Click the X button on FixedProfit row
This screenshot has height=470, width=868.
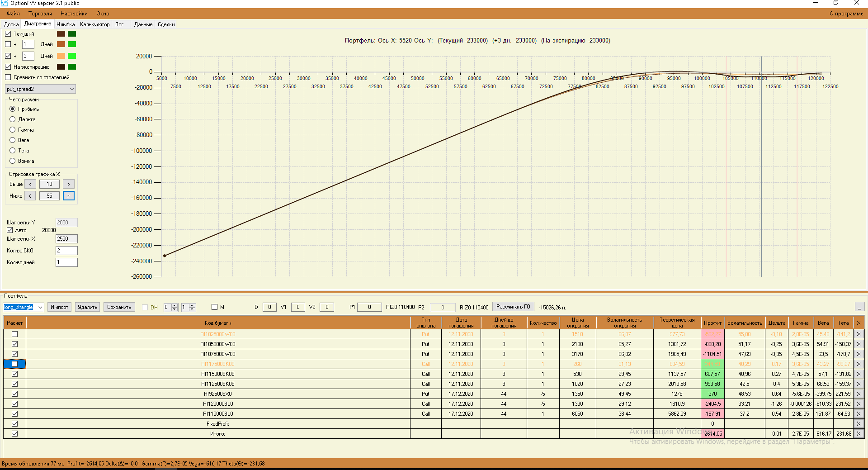tap(859, 424)
